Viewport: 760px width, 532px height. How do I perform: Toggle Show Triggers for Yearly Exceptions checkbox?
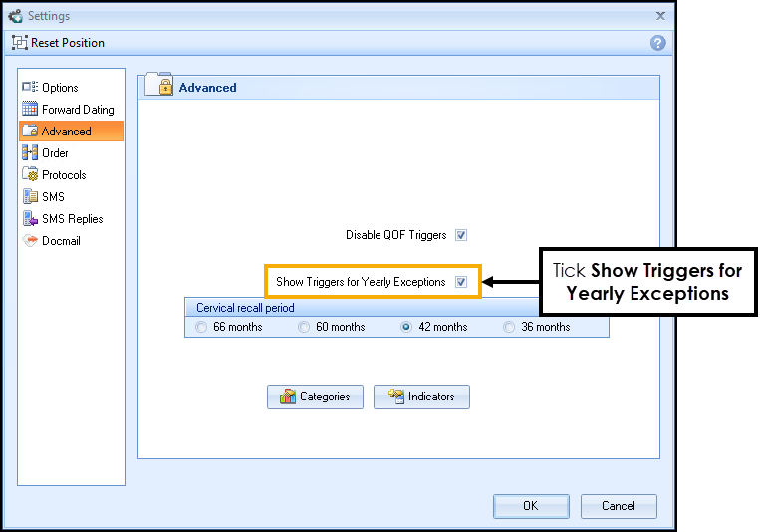pyautogui.click(x=461, y=282)
